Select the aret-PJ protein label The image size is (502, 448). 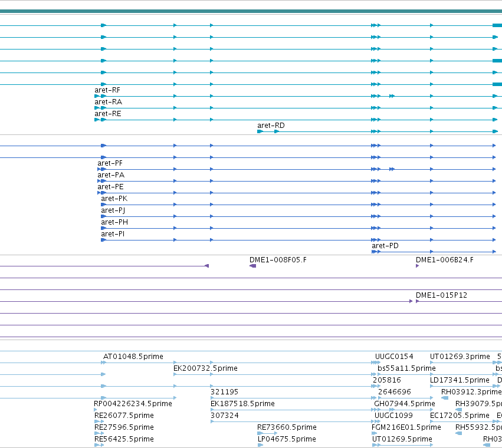pyautogui.click(x=113, y=210)
